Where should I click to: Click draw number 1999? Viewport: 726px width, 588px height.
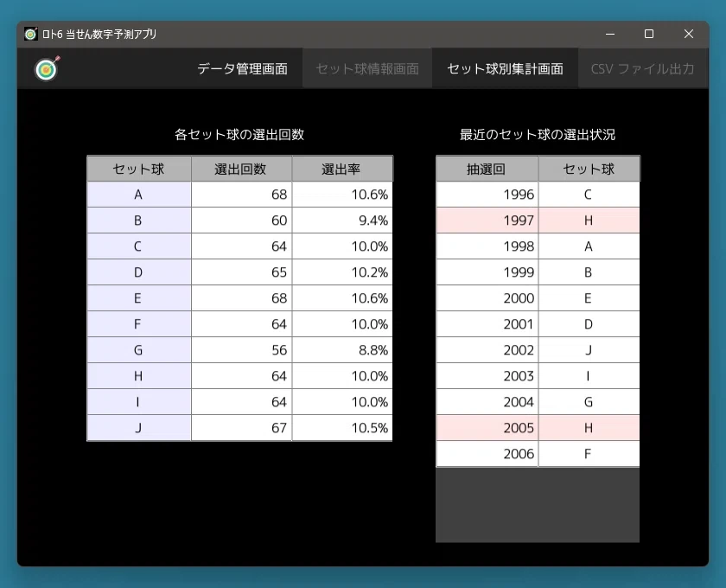487,272
